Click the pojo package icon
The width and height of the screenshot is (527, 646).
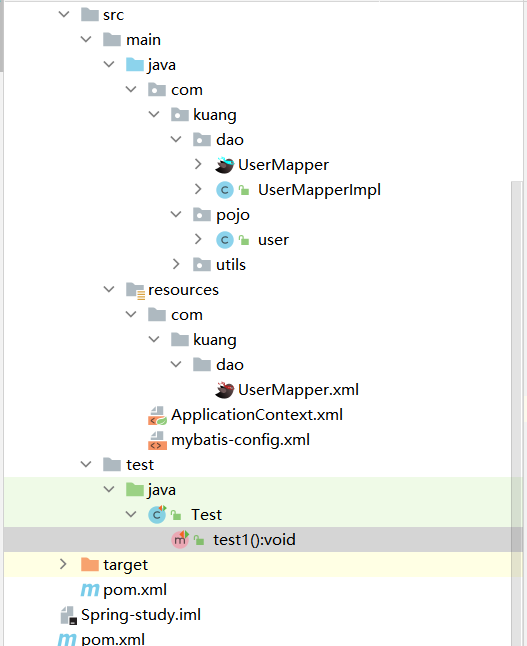point(202,215)
